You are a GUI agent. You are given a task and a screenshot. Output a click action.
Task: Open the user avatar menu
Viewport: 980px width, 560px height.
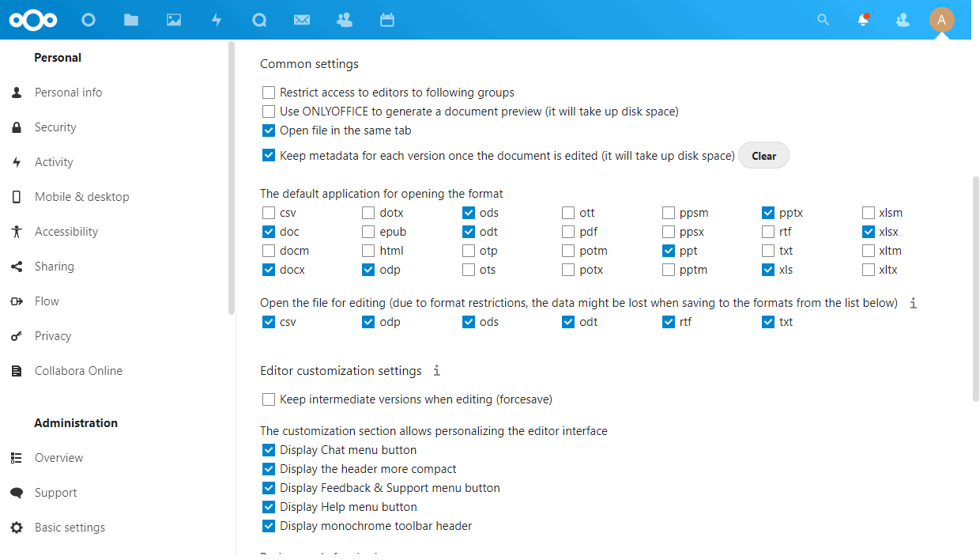point(941,20)
